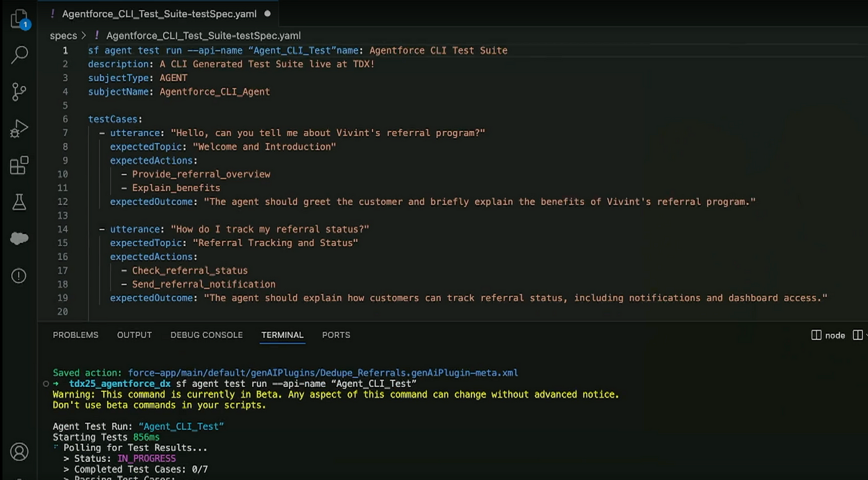Switch to the OUTPUT panel tab
The image size is (868, 480).
[x=135, y=335]
